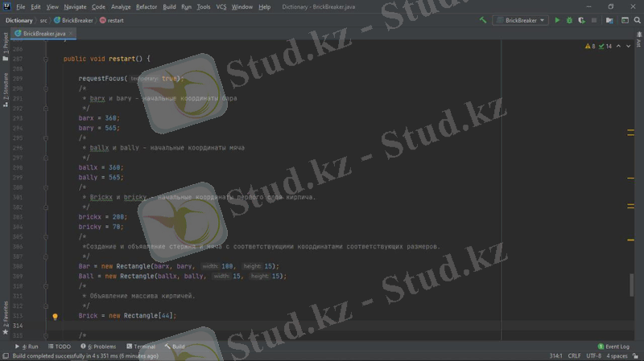Open the Refactor menu
The width and height of the screenshot is (644, 361).
[x=147, y=6]
